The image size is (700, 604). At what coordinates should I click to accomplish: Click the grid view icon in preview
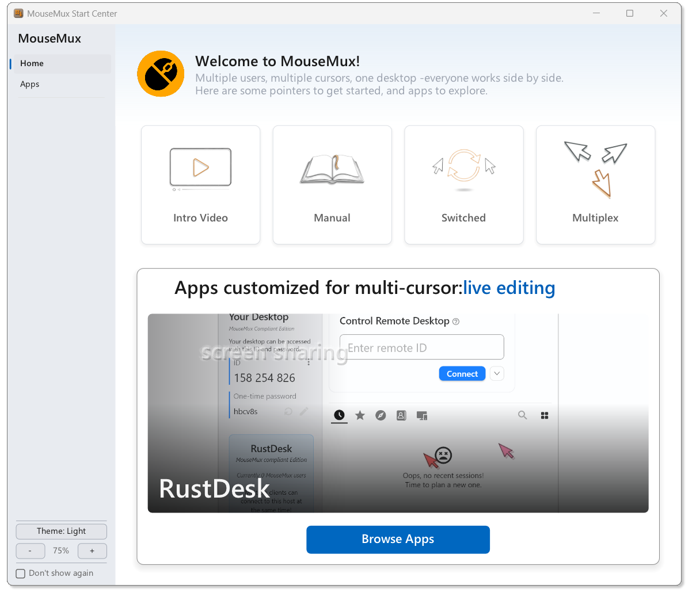tap(545, 415)
